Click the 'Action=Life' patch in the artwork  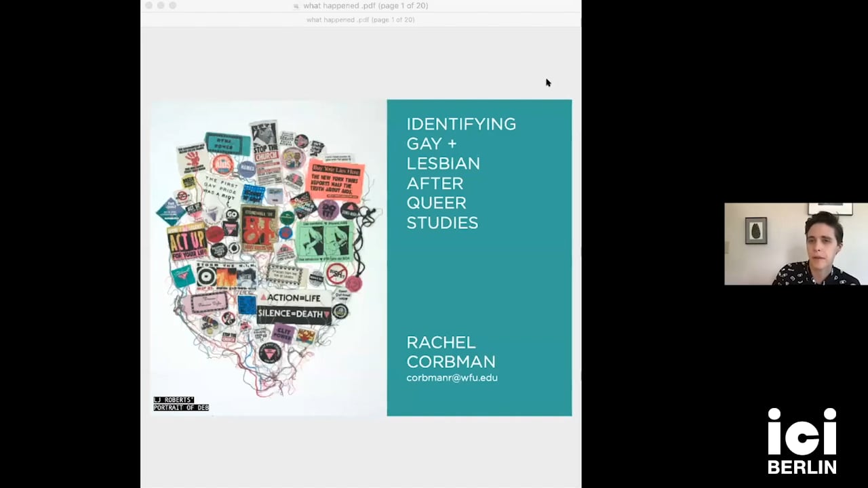point(294,298)
